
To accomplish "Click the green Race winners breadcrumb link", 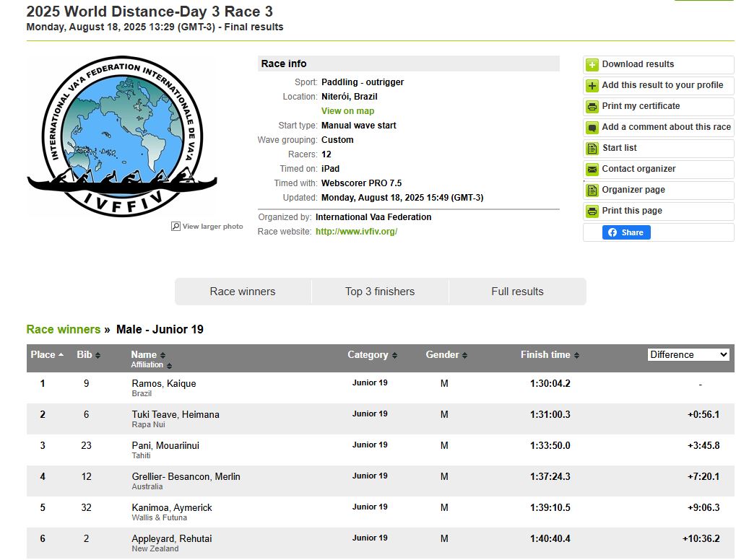I will (64, 330).
